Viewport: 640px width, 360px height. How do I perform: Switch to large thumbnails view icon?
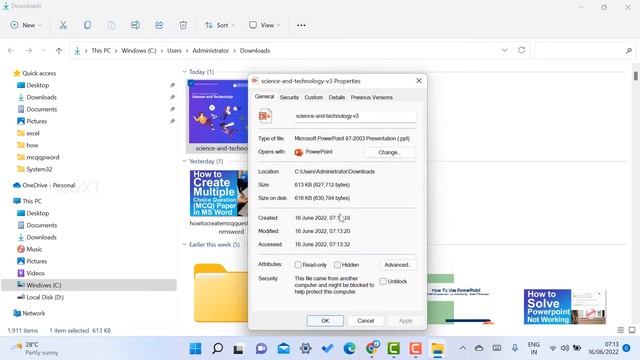point(632,330)
